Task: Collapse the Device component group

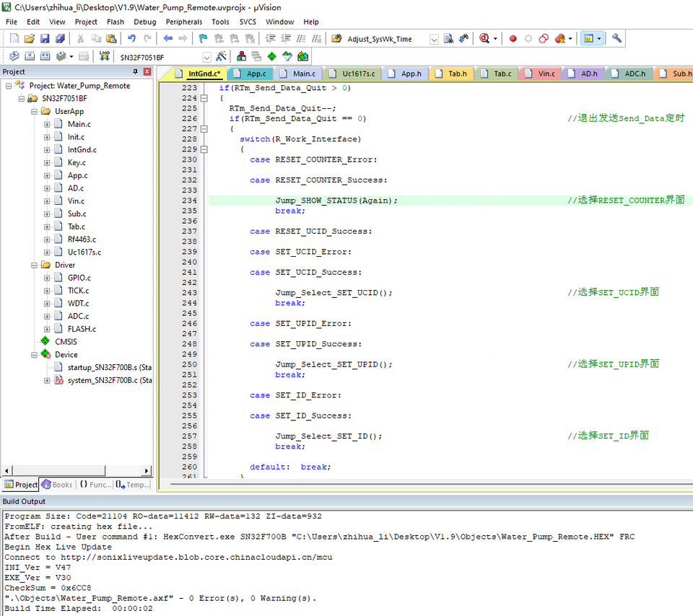Action: coord(34,355)
